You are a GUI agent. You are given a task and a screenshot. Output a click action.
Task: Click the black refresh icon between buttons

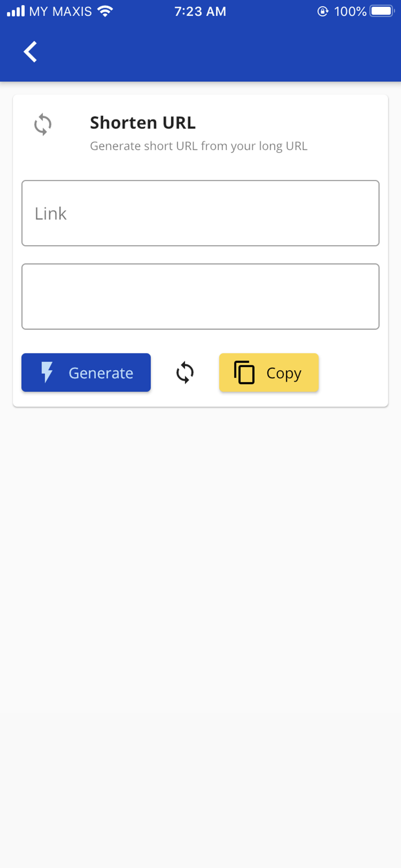click(185, 373)
